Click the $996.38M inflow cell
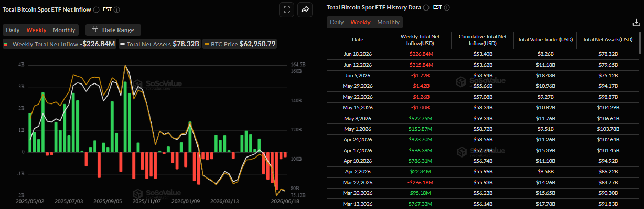The height and width of the screenshot is (209, 644). click(x=420, y=151)
